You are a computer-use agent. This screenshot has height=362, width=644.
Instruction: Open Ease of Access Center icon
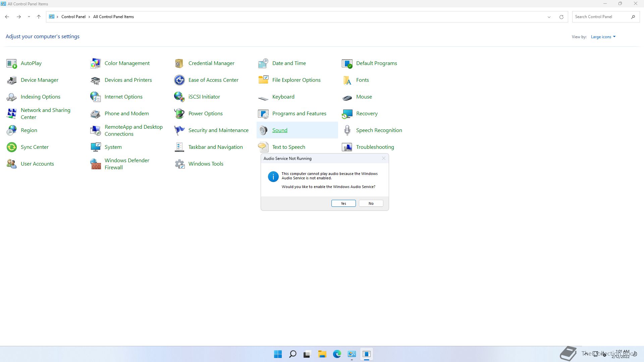point(179,80)
